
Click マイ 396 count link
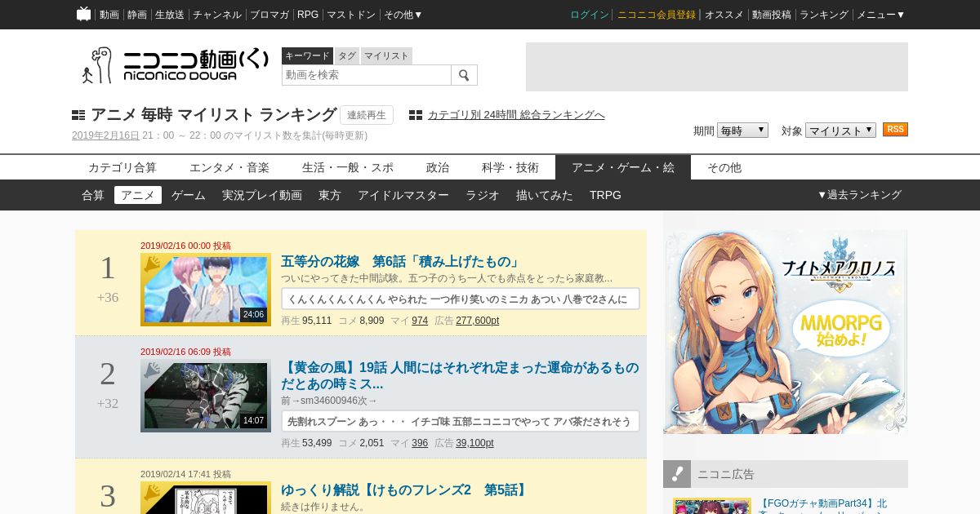tap(420, 443)
